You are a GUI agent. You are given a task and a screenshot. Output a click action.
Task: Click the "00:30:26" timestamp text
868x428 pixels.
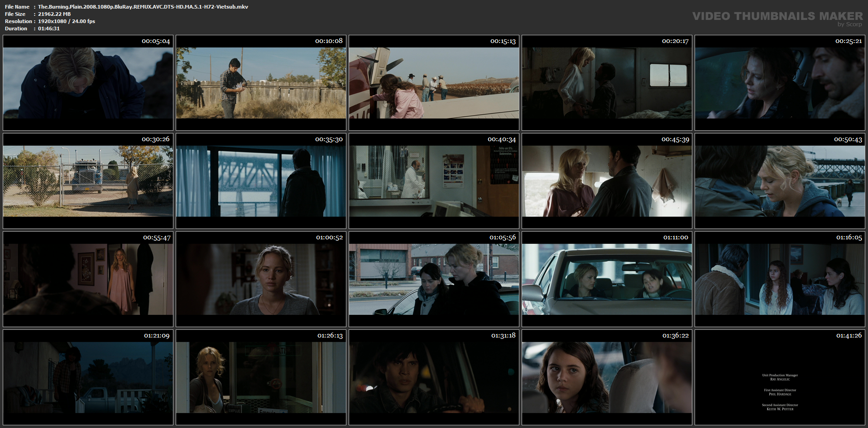pyautogui.click(x=156, y=139)
